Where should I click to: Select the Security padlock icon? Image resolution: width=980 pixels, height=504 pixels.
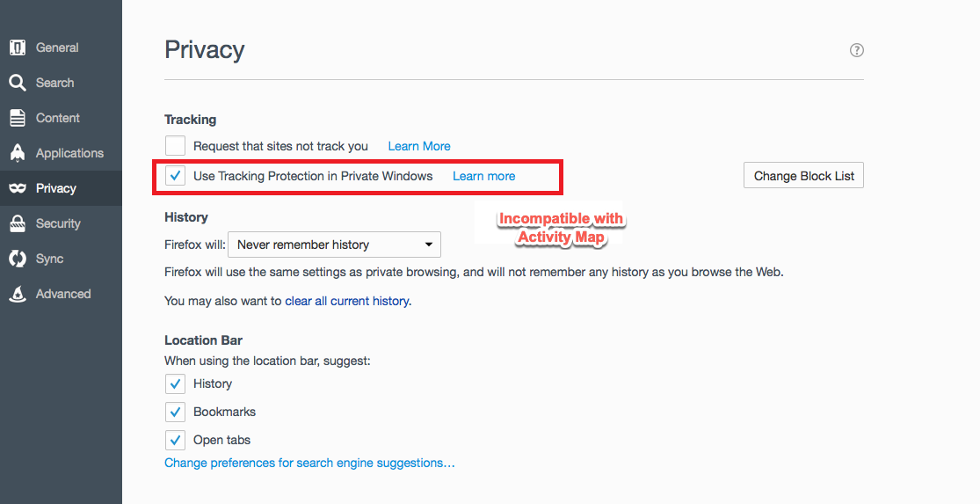(x=18, y=223)
